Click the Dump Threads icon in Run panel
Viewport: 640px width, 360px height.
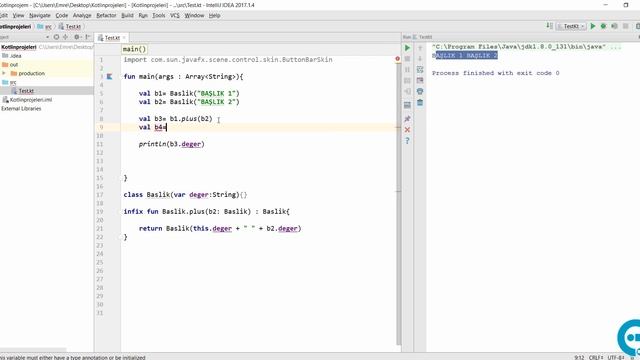(407, 80)
